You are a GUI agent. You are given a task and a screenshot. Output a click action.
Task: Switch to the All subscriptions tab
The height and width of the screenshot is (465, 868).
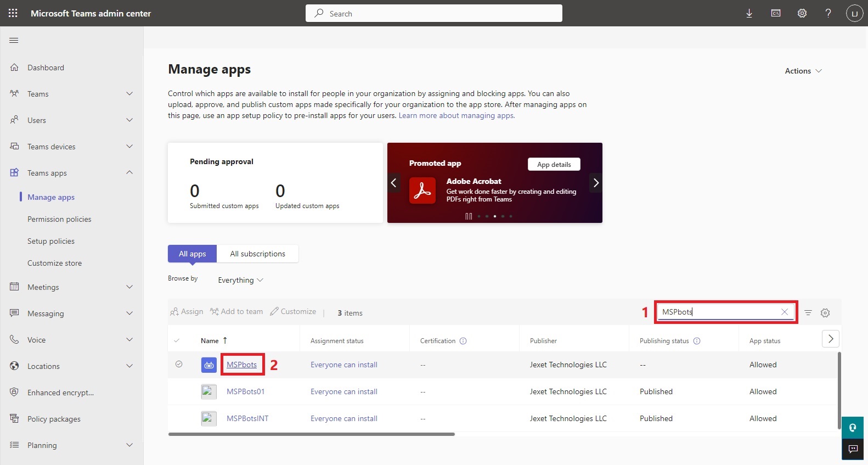pyautogui.click(x=257, y=254)
